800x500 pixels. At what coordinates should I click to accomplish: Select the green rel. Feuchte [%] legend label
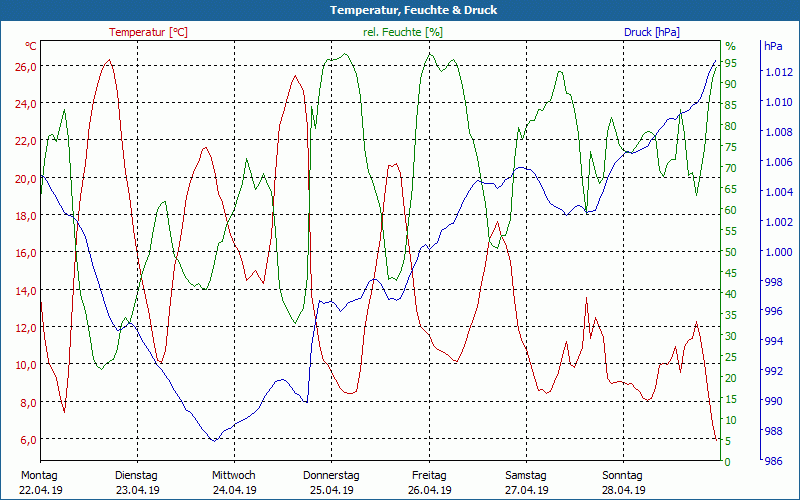pos(403,32)
